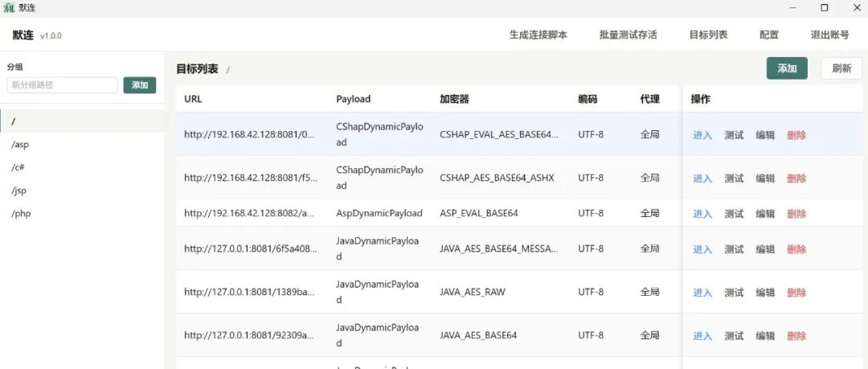Minimize the 默连 window

click(792, 8)
